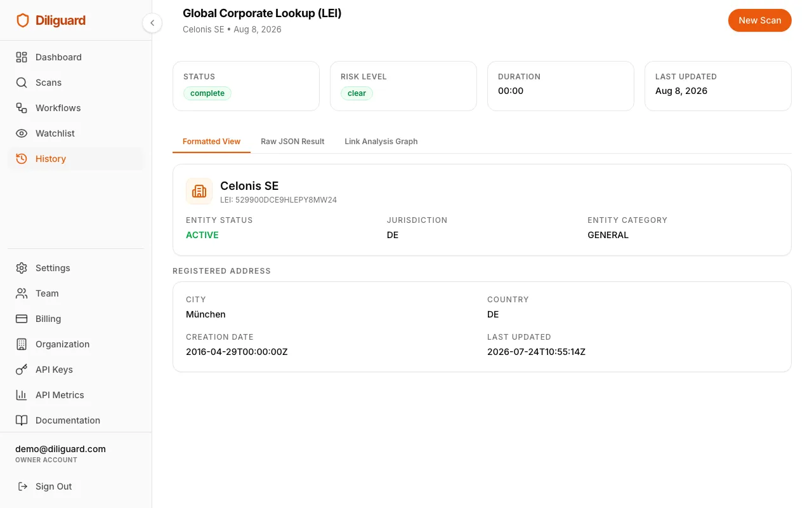Start a New Scan

759,20
